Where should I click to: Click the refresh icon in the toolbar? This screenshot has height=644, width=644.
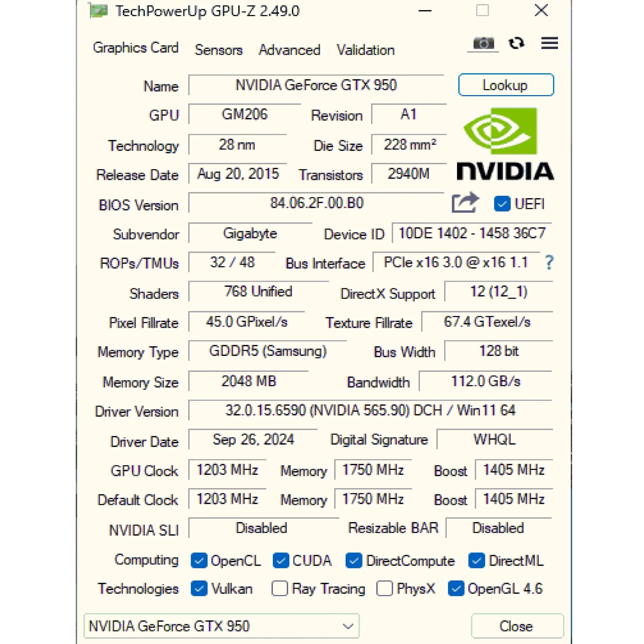516,43
